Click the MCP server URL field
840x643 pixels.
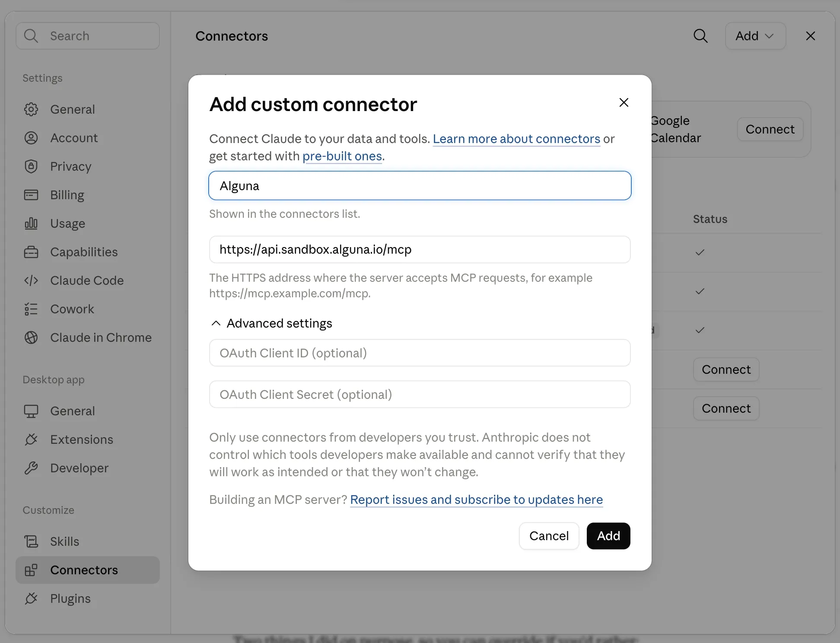(x=420, y=249)
